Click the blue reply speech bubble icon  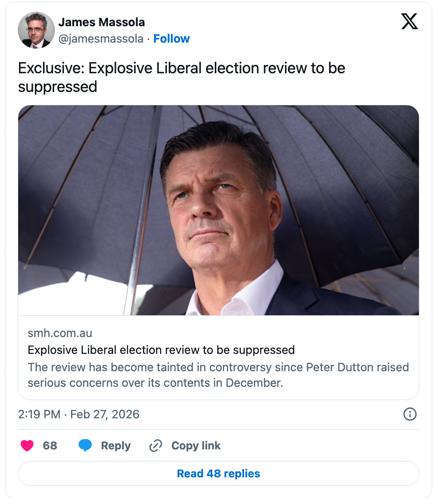[85, 446]
